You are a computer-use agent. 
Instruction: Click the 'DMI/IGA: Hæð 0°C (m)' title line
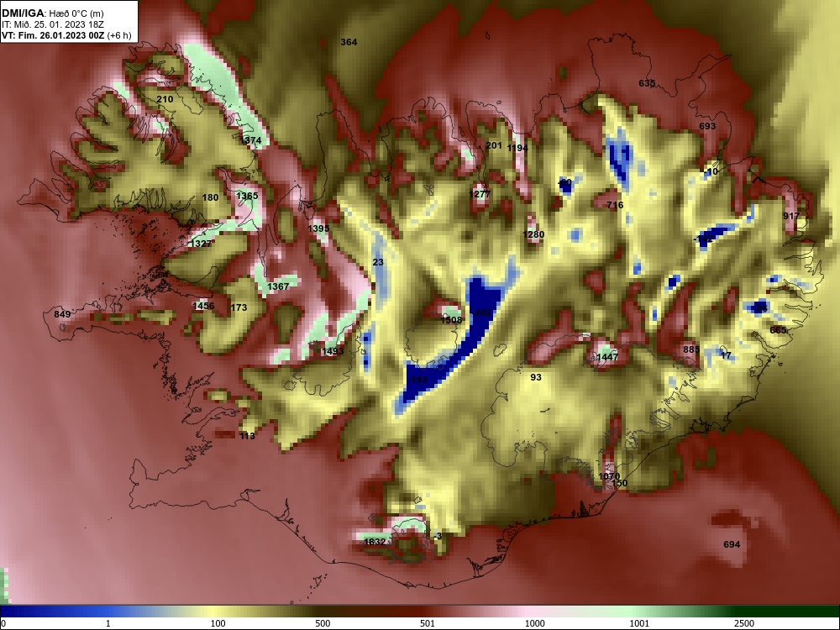tap(52, 13)
